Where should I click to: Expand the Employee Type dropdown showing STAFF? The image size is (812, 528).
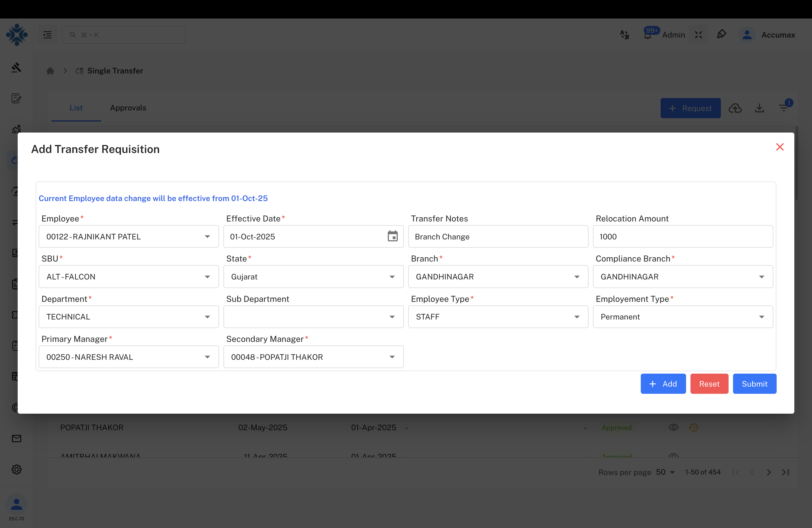point(577,316)
